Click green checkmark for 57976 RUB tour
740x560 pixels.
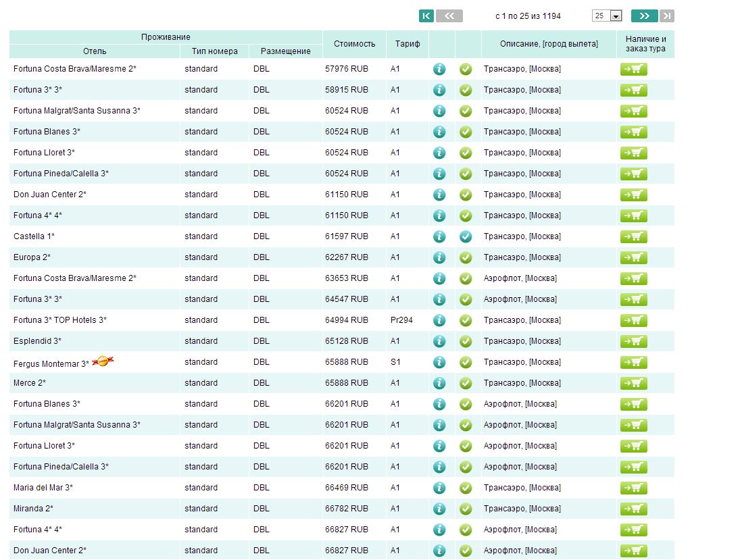(x=466, y=69)
